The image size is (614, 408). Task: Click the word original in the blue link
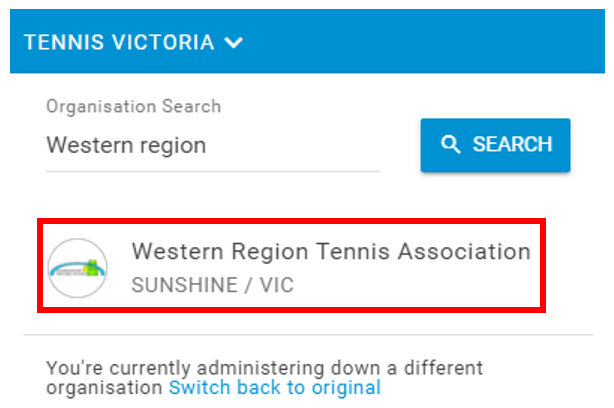346,388
